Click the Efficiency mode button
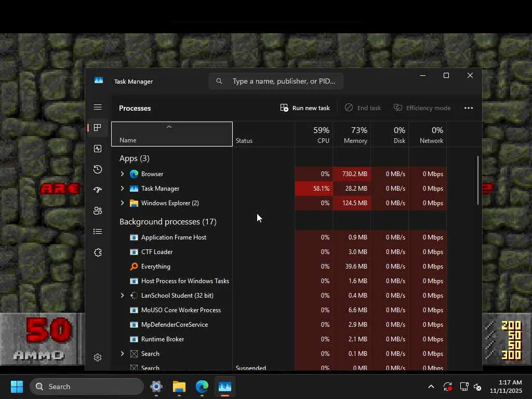The image size is (532, 399). click(422, 108)
